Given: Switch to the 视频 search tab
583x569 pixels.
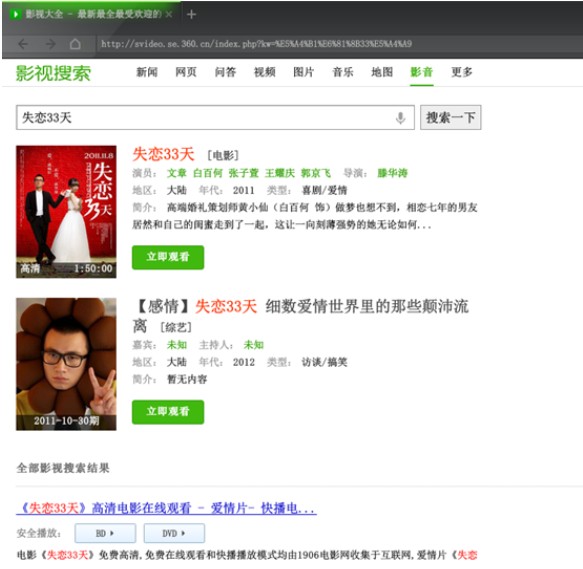Looking at the screenshot, I should coord(265,72).
